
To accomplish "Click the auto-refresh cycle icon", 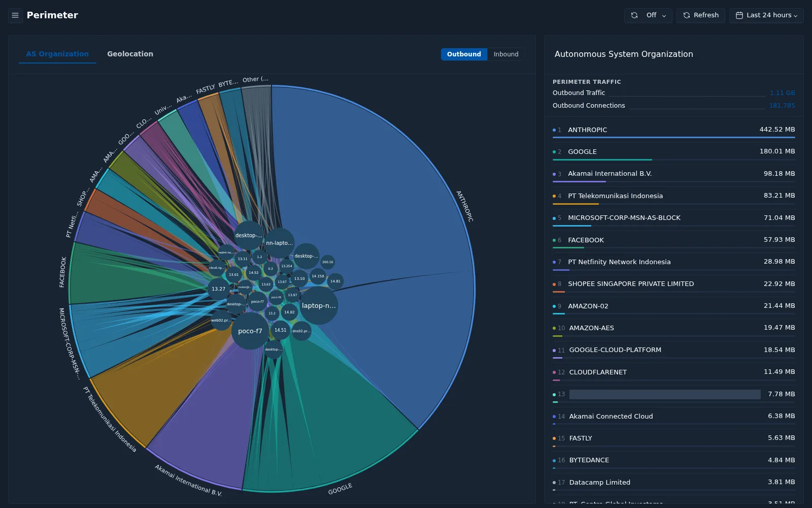I will [634, 15].
